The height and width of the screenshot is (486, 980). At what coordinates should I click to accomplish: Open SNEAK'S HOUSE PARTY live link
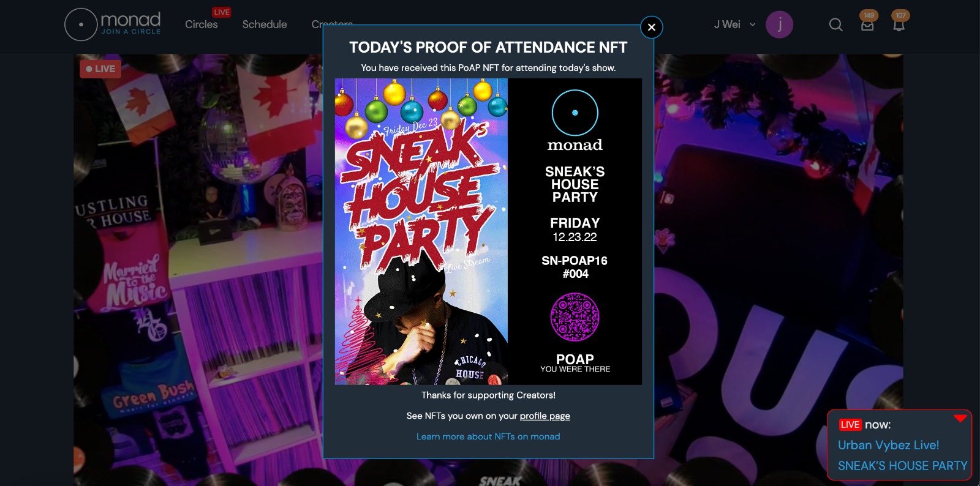click(902, 466)
